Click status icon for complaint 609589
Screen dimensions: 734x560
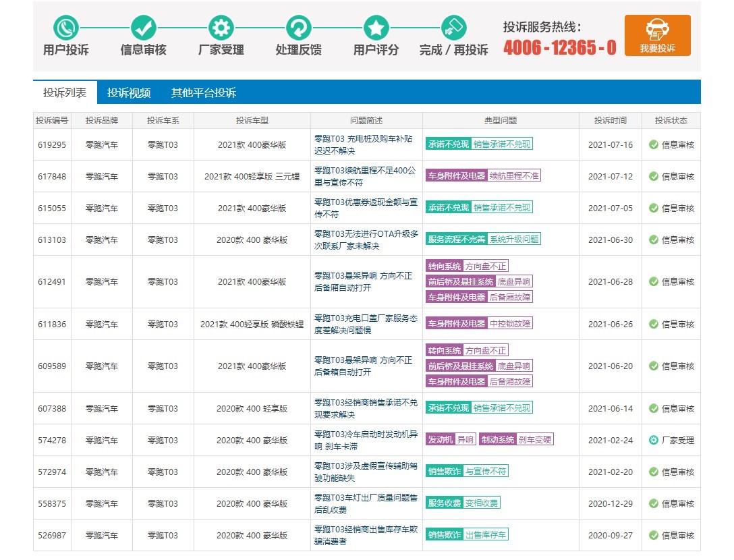(654, 366)
